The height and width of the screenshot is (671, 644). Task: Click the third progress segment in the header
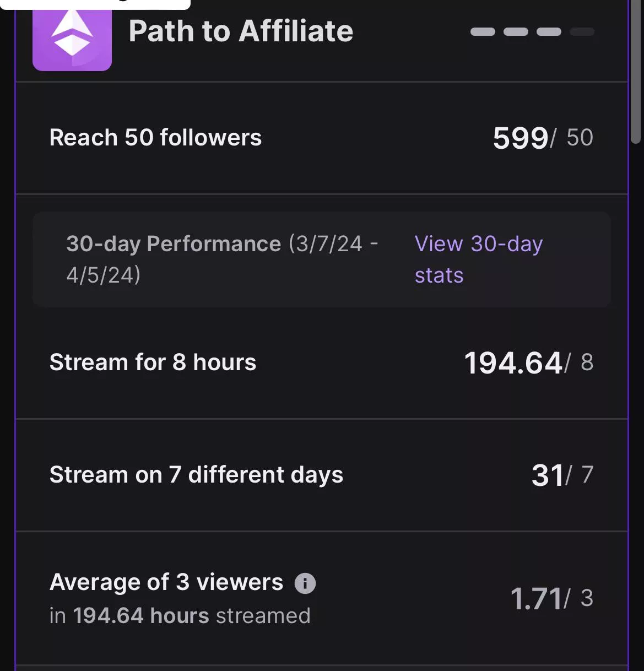coord(549,32)
